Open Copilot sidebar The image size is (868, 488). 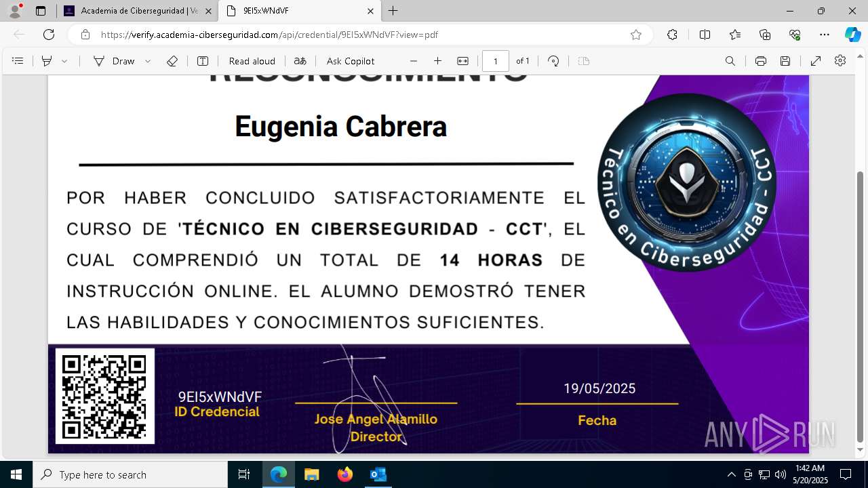point(852,35)
